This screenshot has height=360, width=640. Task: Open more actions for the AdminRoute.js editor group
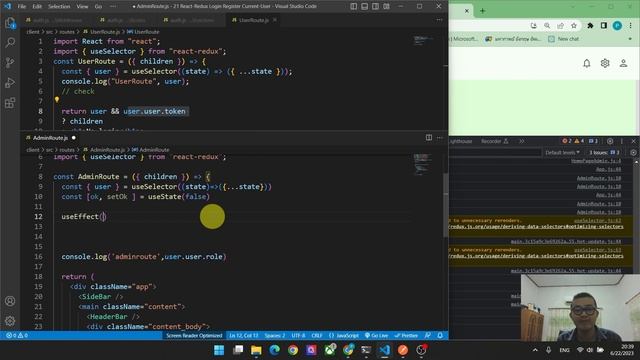(x=440, y=138)
